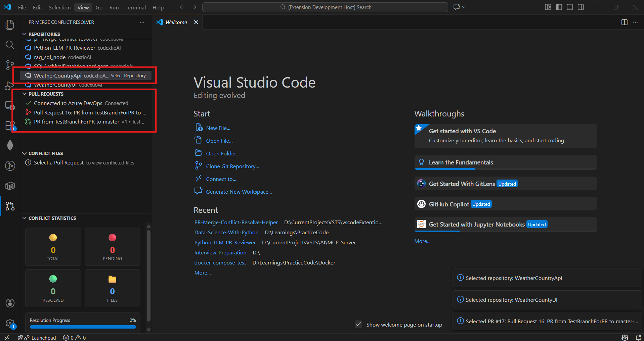Open the Extensions view icon

pyautogui.click(x=10, y=126)
